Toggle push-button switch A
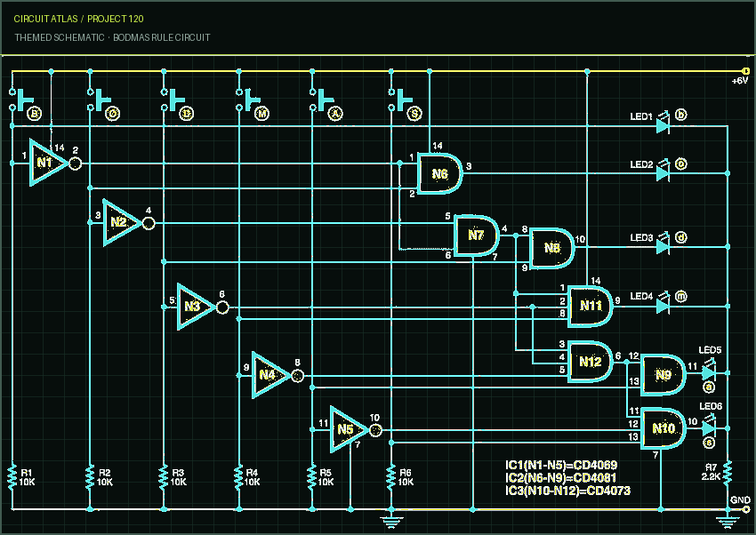The height and width of the screenshot is (535, 756). coord(320,100)
